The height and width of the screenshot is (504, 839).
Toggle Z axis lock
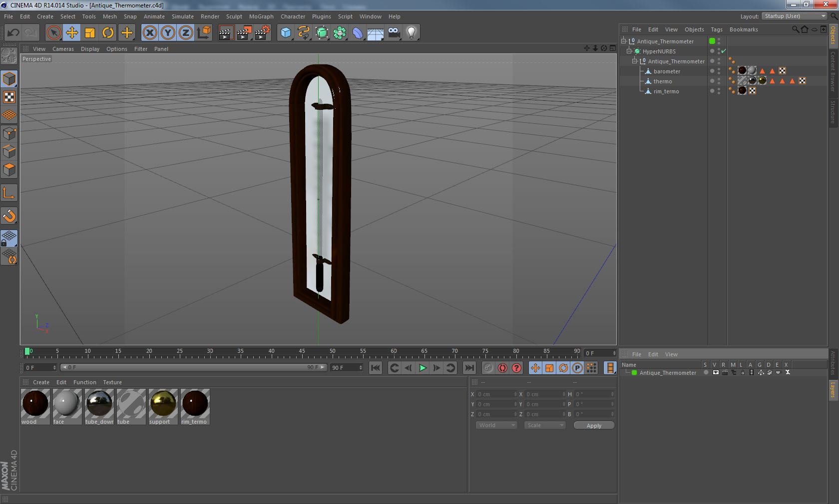[x=186, y=33]
